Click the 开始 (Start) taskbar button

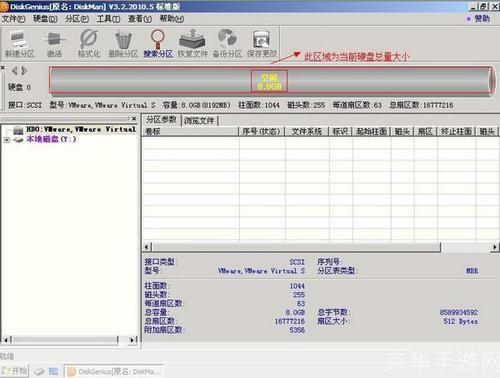pyautogui.click(x=14, y=371)
